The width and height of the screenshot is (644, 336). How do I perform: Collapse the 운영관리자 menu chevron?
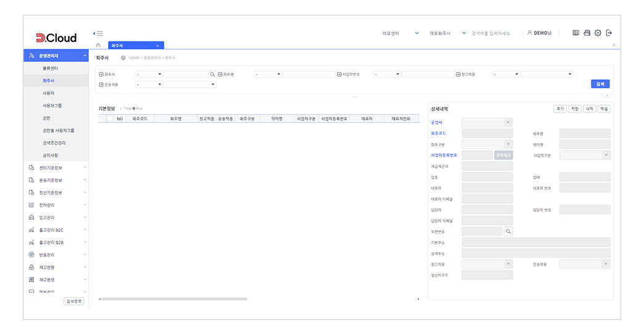pos(85,56)
